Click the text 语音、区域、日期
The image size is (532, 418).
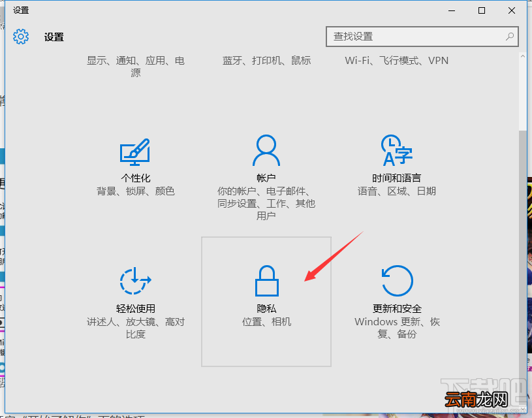(x=397, y=191)
